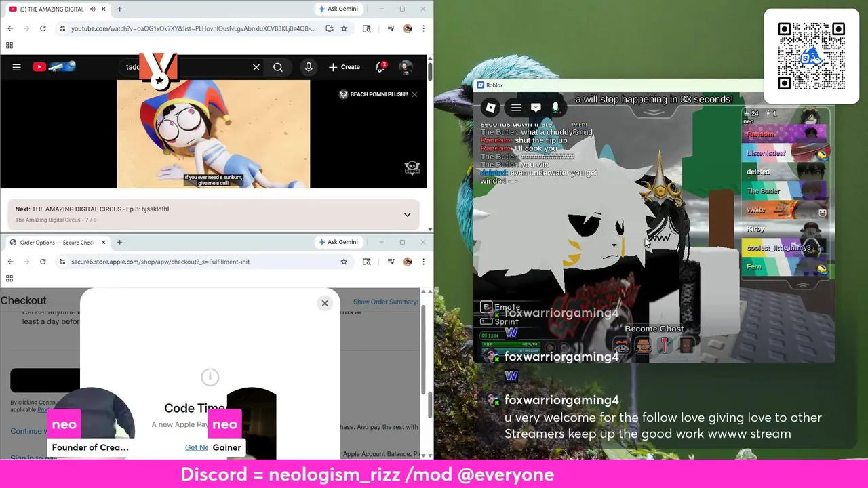Go back in Apple checkout window
Image resolution: width=868 pixels, height=488 pixels.
point(10,262)
